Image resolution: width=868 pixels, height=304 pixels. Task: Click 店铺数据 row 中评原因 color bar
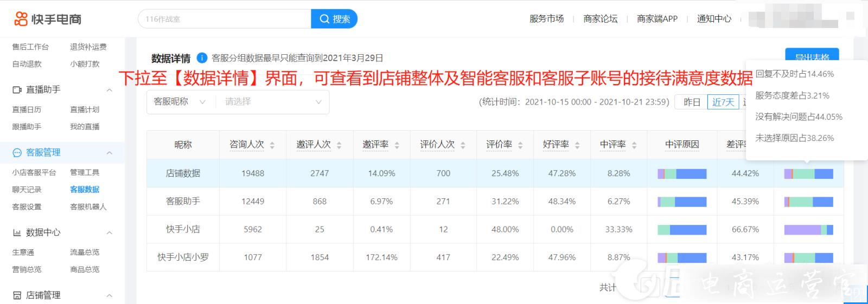click(x=682, y=173)
